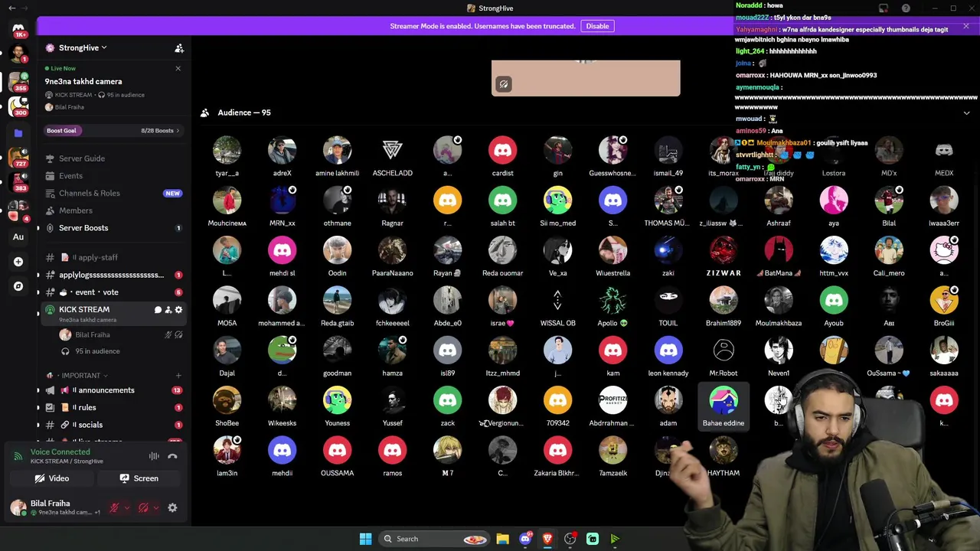Image resolution: width=980 pixels, height=551 pixels.
Task: Disable Streamer Mode from the banner
Action: click(x=597, y=26)
